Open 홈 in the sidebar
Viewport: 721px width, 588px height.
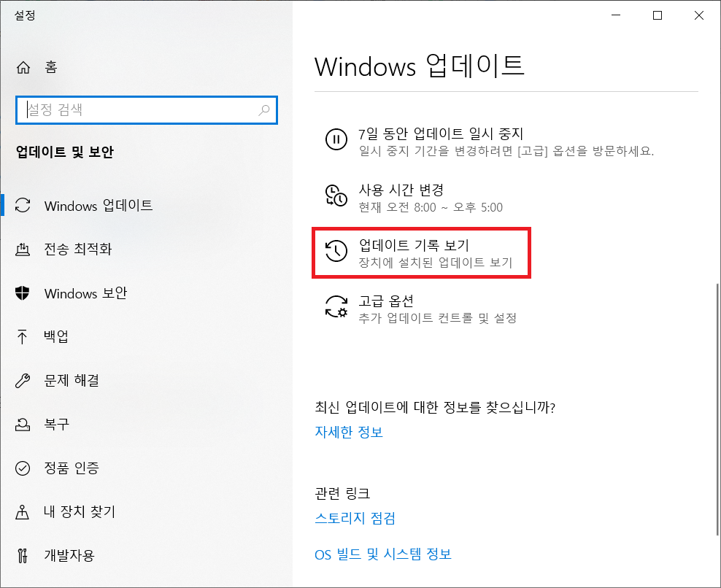tap(146, 68)
